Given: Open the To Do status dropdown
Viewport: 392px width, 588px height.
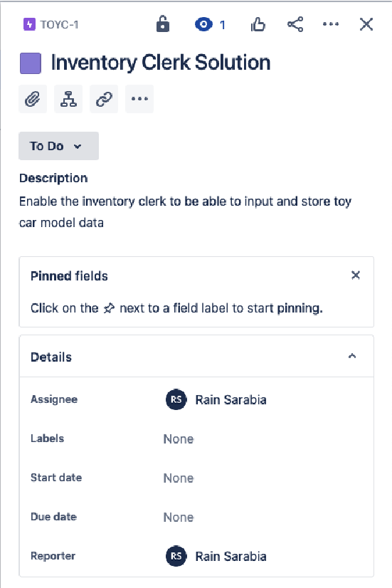Looking at the screenshot, I should tap(59, 146).
